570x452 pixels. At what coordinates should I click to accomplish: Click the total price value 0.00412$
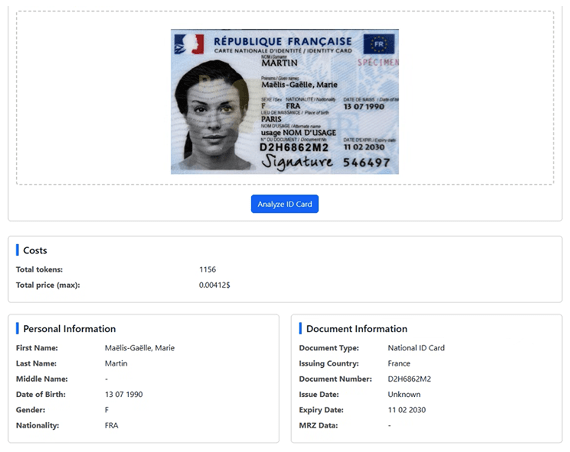click(214, 285)
